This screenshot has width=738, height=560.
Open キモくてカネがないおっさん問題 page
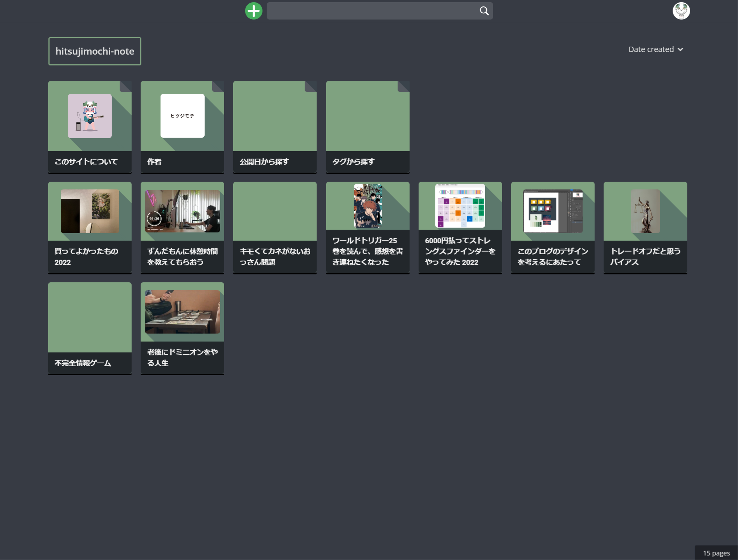pyautogui.click(x=275, y=227)
